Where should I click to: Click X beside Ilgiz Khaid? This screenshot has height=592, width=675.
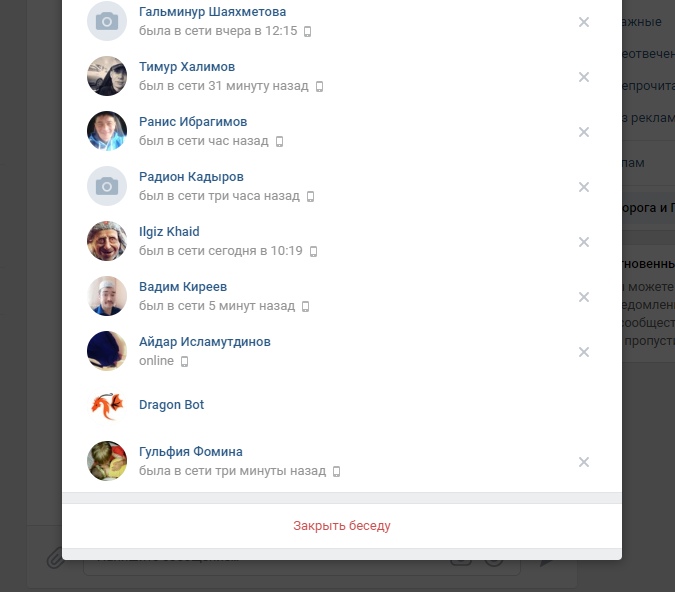[x=583, y=242]
